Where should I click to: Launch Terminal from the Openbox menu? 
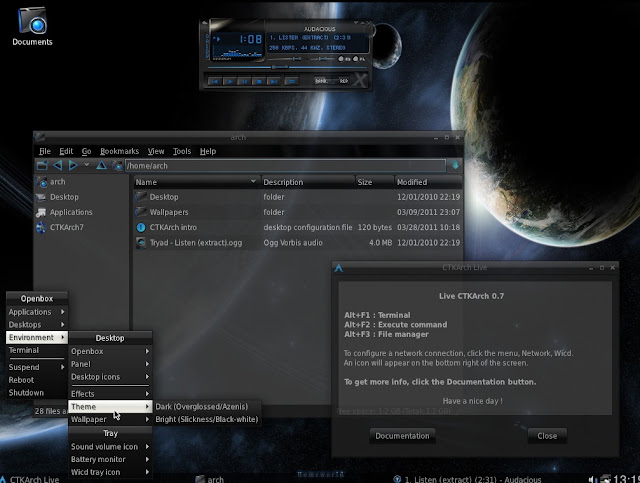coord(37,350)
